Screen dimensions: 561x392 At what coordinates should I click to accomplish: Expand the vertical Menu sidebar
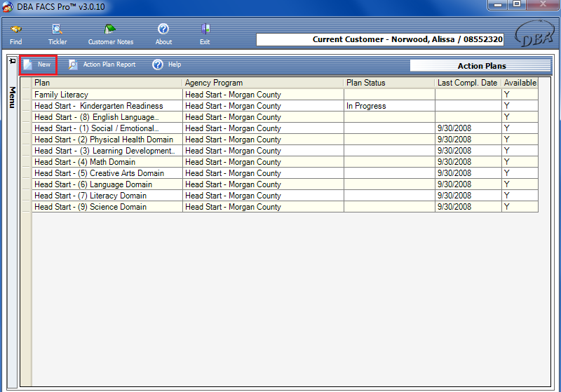12,97
